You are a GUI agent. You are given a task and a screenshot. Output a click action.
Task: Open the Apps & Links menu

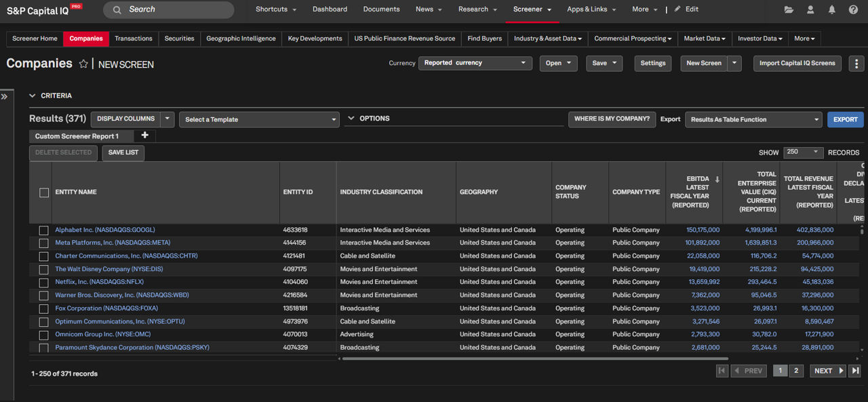[591, 9]
